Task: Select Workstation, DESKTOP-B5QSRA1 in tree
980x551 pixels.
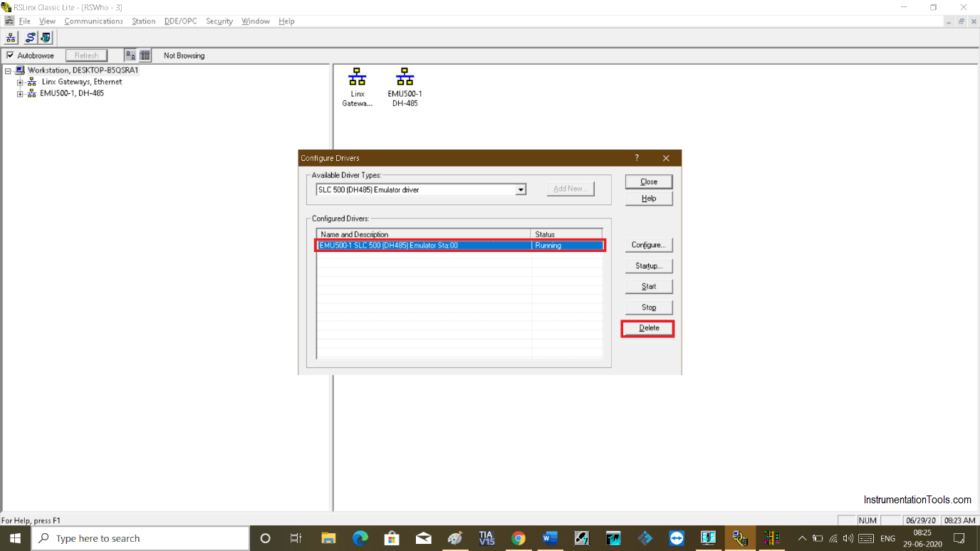Action: (83, 70)
